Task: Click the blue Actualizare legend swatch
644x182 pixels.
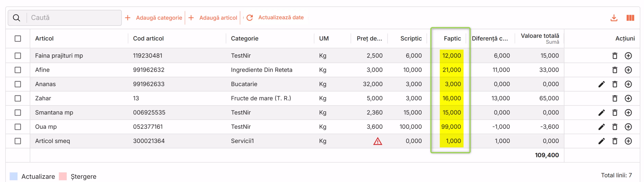Action: coord(14,176)
